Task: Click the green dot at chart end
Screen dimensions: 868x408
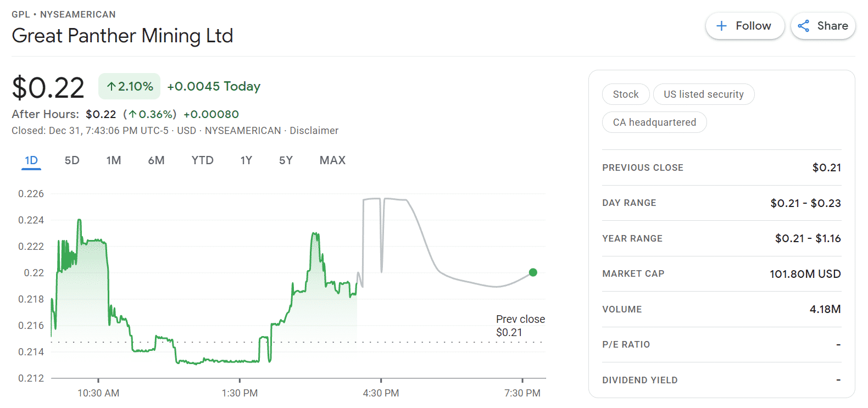Action: [533, 272]
